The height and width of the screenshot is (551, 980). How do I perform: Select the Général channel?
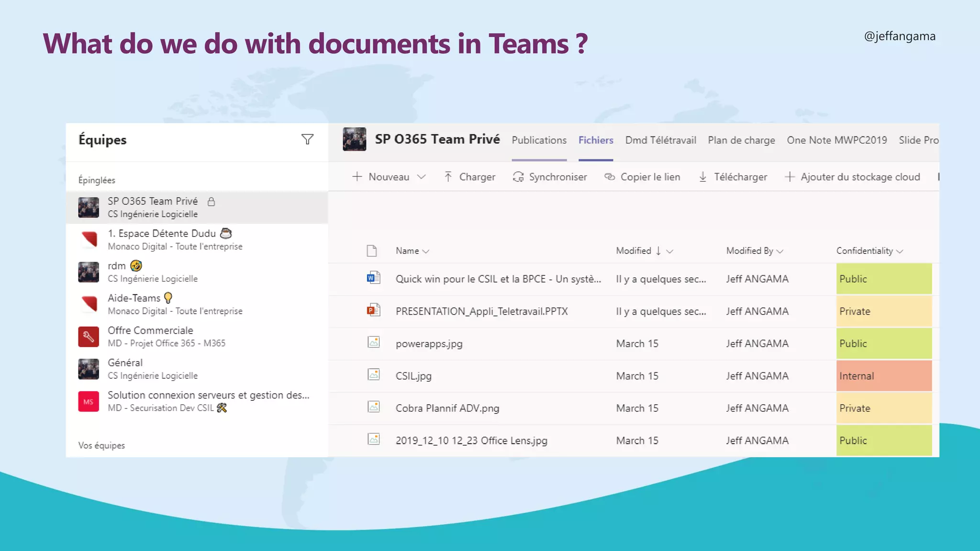[x=197, y=369]
